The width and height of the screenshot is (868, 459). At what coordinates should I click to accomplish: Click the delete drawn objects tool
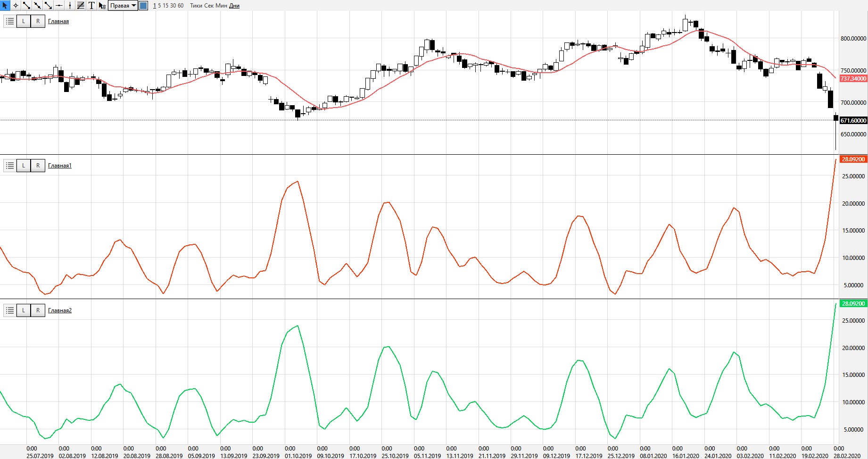coord(102,6)
